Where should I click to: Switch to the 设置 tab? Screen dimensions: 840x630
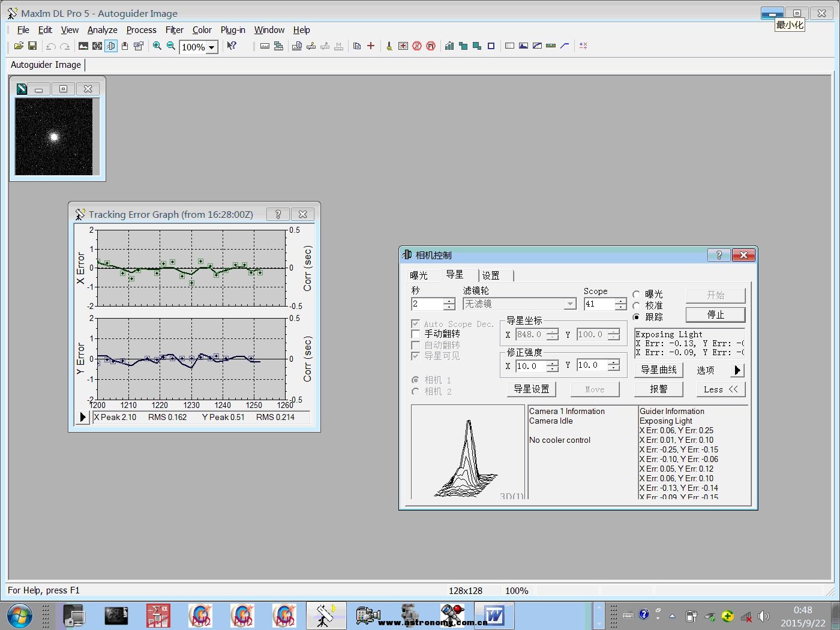(x=491, y=275)
